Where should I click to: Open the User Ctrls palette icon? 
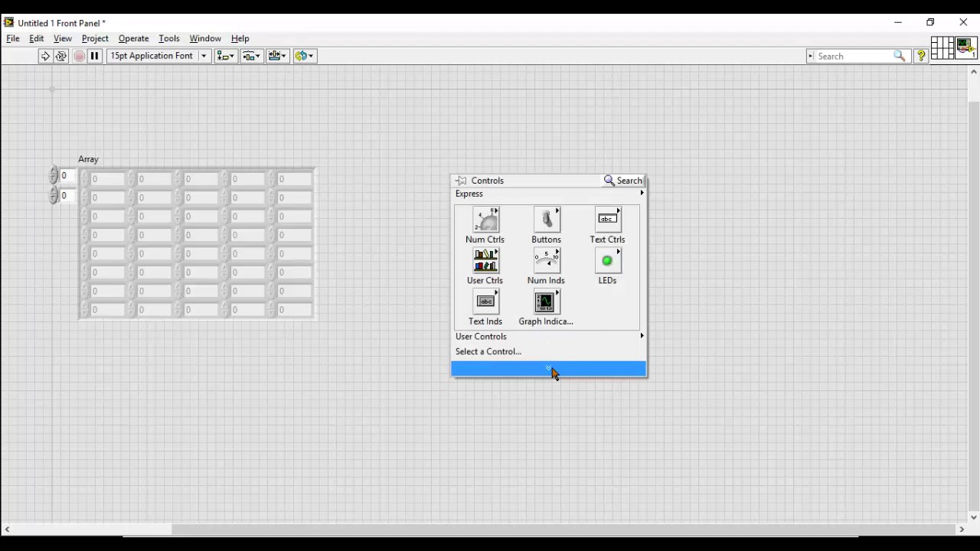tap(485, 261)
